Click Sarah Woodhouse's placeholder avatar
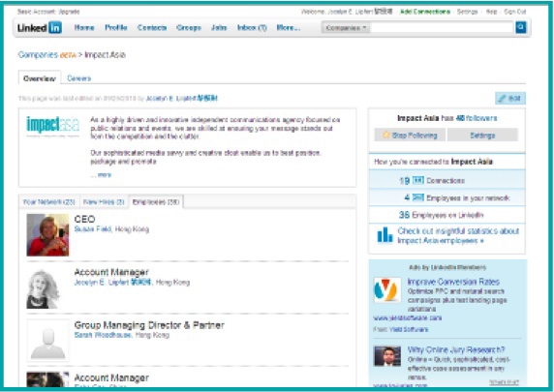 point(47,341)
